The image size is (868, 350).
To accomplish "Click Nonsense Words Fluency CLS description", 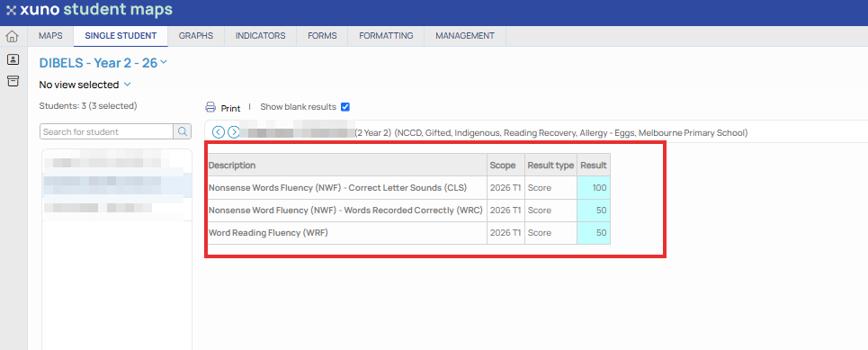I will (x=337, y=188).
